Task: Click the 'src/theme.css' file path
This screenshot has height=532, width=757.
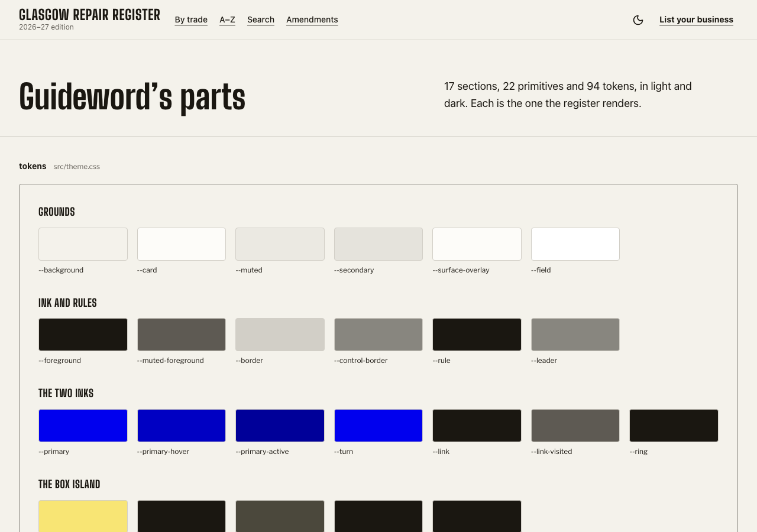Action: point(77,167)
